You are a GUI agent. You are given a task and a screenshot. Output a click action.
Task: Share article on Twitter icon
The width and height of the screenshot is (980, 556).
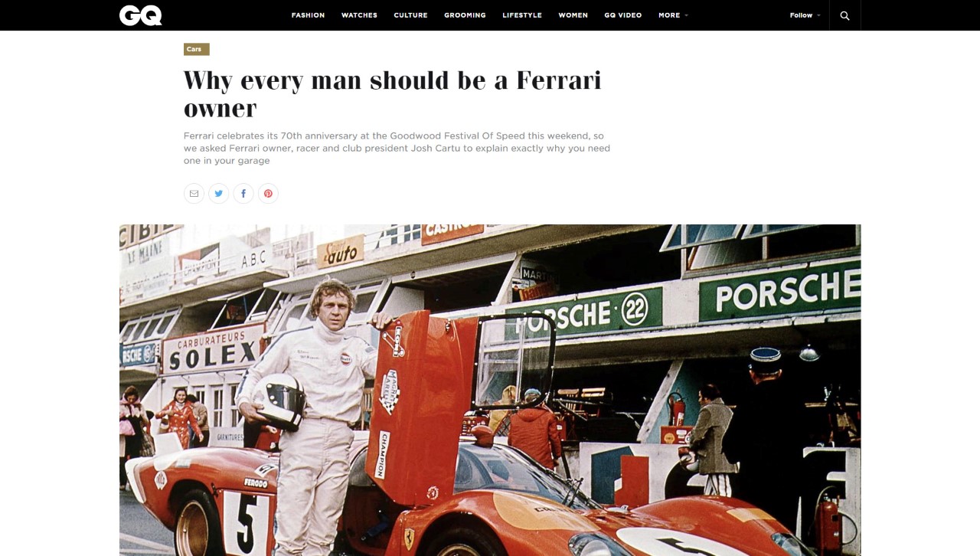pos(218,194)
